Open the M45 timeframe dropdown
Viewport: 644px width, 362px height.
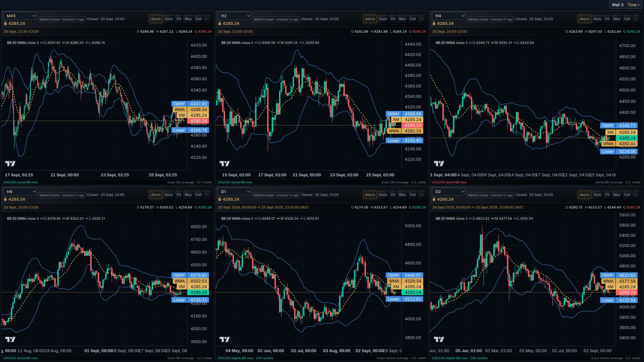point(20,16)
